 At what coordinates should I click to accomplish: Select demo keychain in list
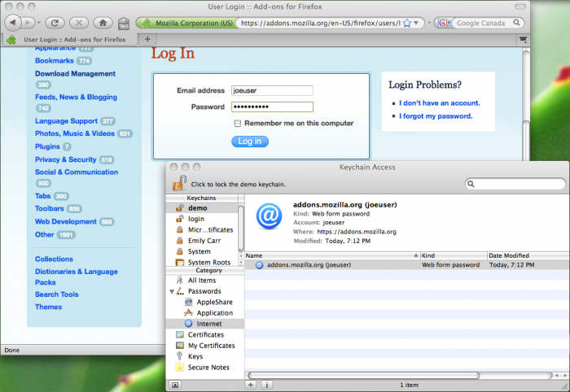[202, 208]
